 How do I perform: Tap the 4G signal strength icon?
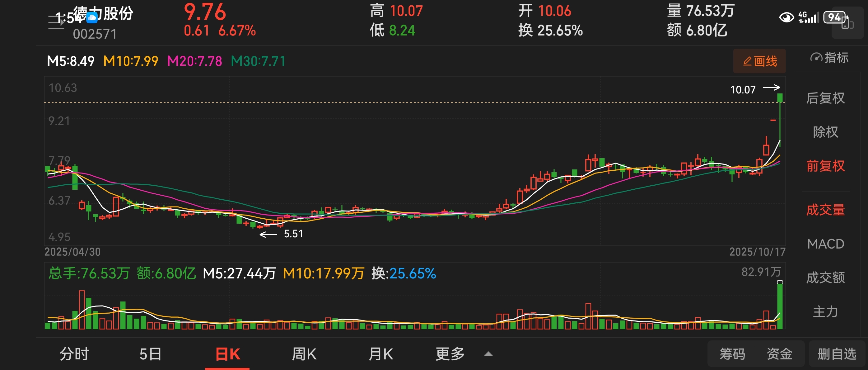point(808,17)
